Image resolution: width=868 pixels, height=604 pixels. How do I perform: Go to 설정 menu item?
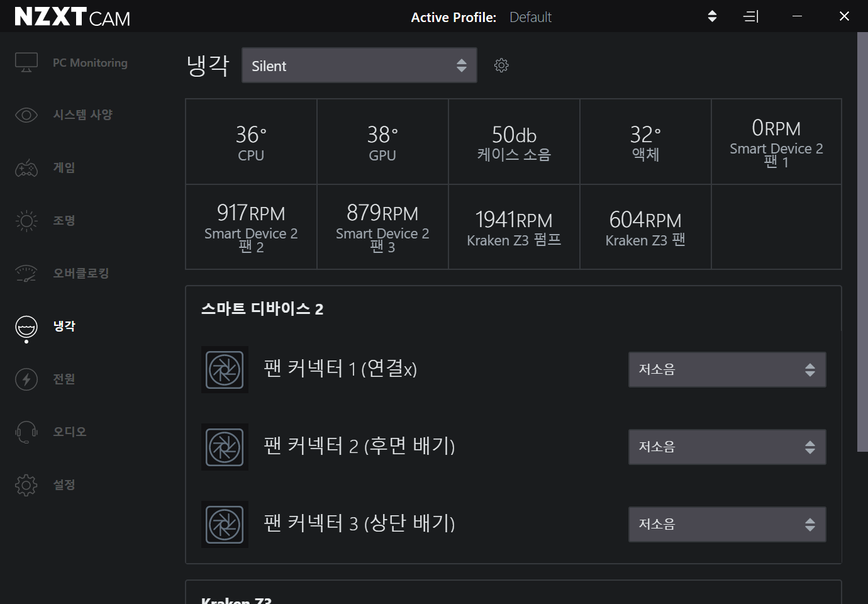pyautogui.click(x=64, y=485)
